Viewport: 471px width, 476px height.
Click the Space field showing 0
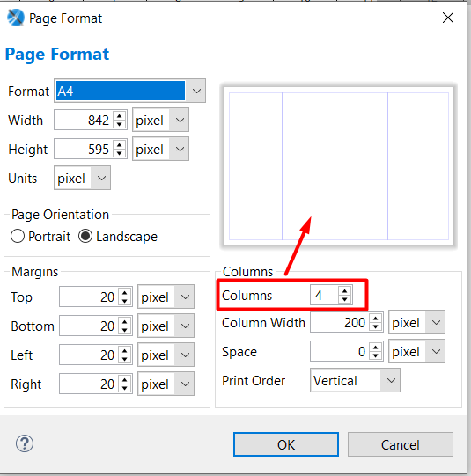340,351
